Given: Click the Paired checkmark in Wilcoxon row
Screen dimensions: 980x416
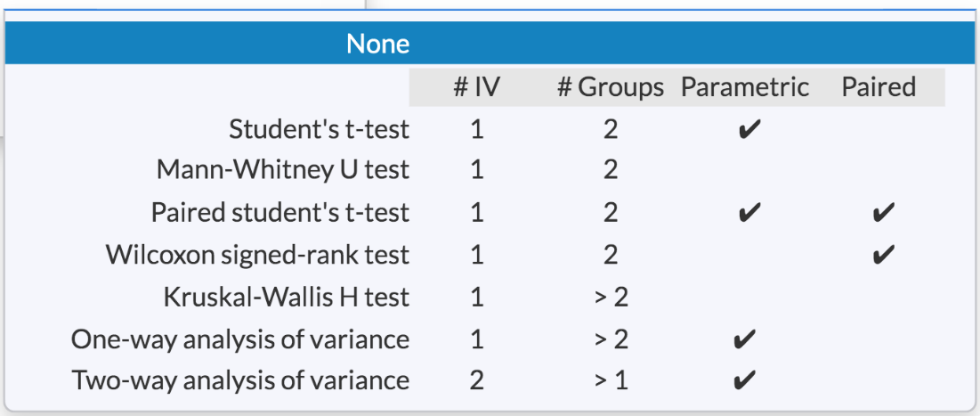Looking at the screenshot, I should pyautogui.click(x=881, y=256).
